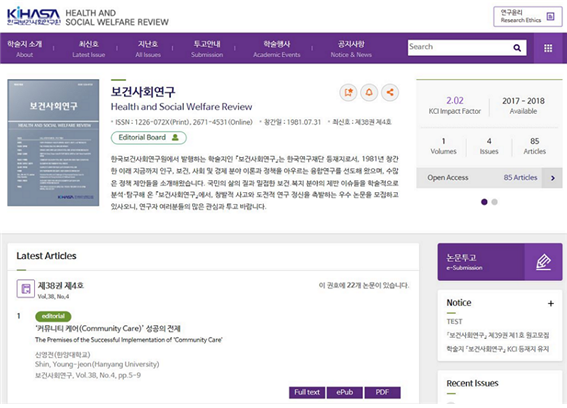This screenshot has height=408, width=567.
Task: Open the grid sitemap menu icon
Action: tap(548, 48)
